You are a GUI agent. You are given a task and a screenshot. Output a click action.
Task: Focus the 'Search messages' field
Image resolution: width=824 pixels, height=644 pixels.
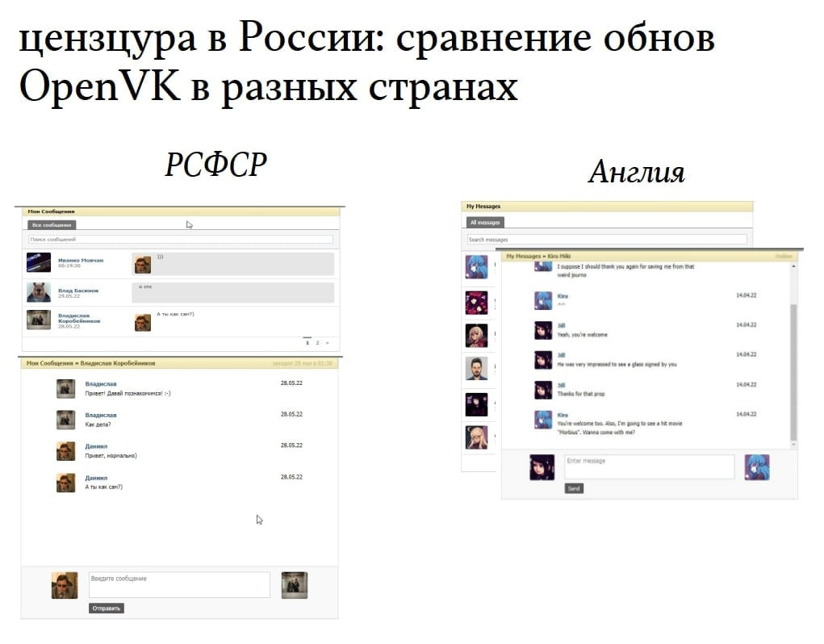pyautogui.click(x=606, y=240)
